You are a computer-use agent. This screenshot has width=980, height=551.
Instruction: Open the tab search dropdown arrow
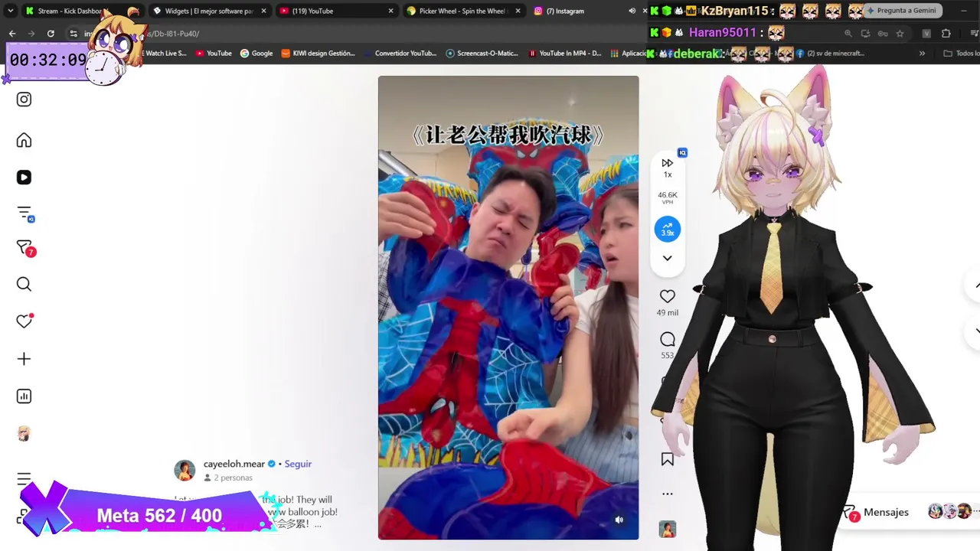pyautogui.click(x=11, y=11)
